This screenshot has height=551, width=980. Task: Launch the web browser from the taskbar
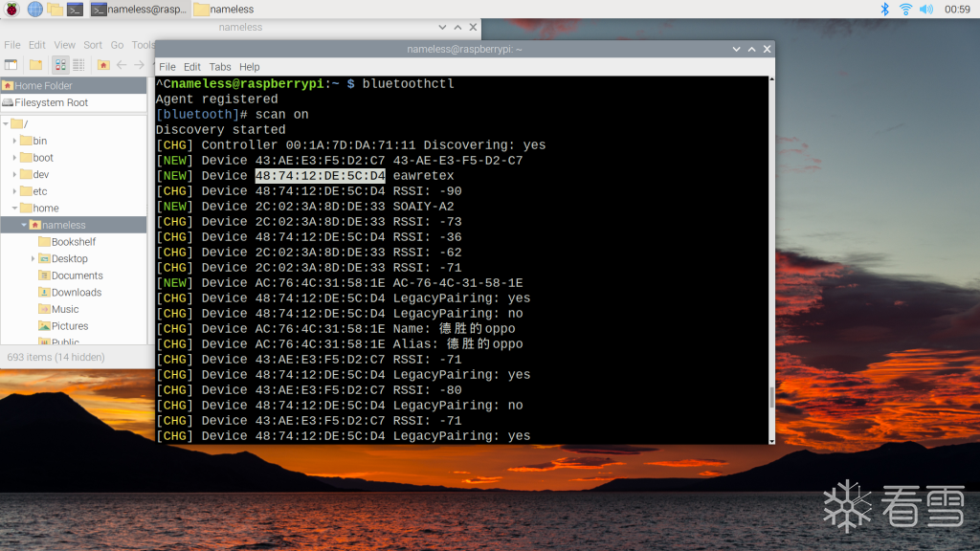click(x=35, y=9)
